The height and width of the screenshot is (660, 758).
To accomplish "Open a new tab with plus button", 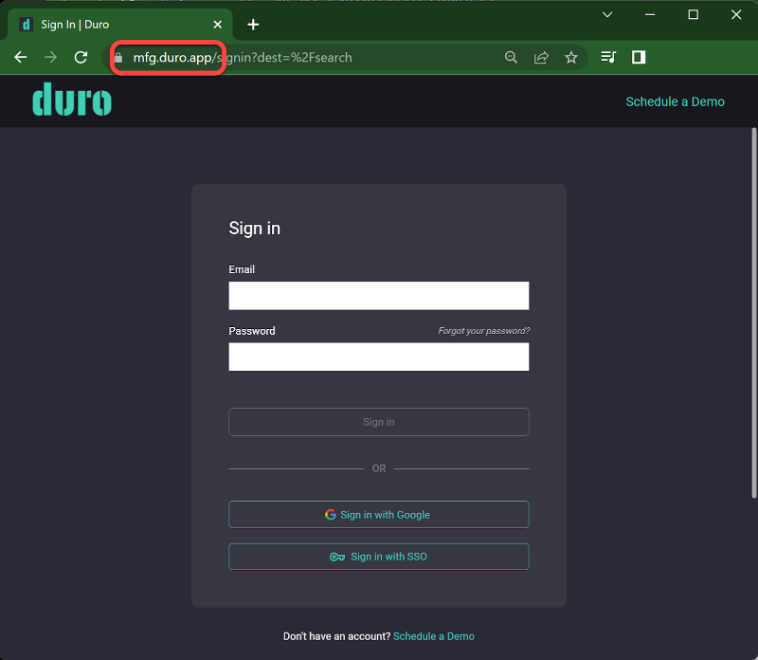I will pos(253,24).
